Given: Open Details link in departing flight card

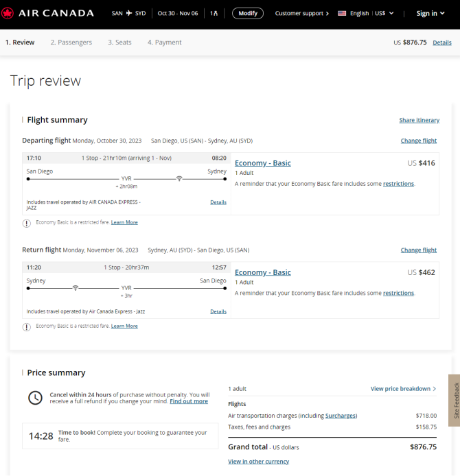Looking at the screenshot, I should pos(218,202).
